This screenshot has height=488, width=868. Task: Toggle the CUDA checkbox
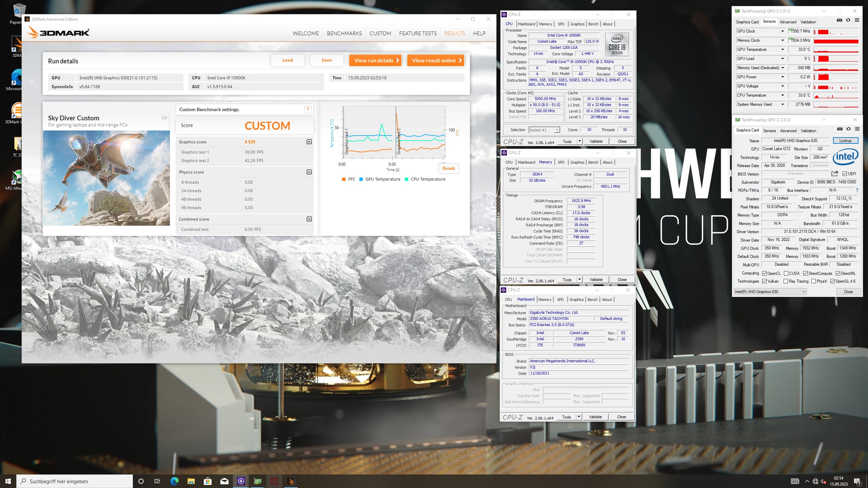pos(786,273)
